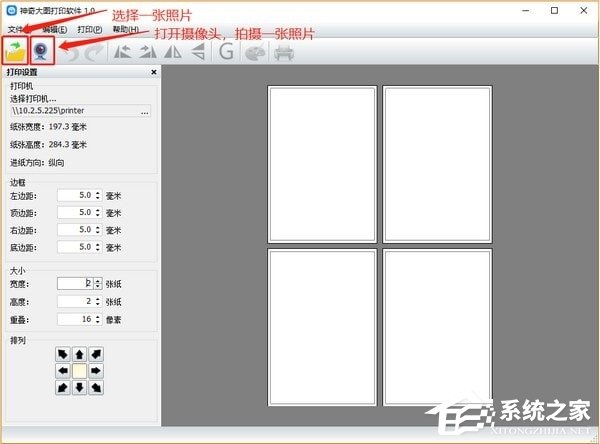Align image to bottom arrow

79,388
